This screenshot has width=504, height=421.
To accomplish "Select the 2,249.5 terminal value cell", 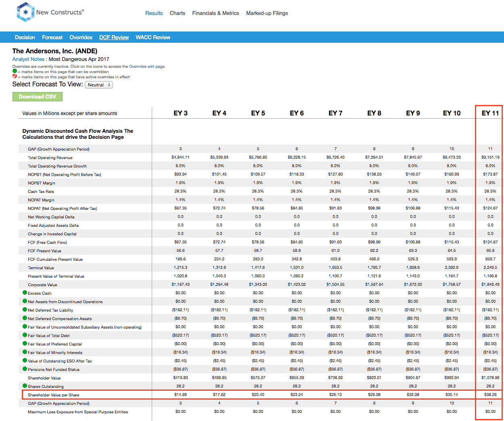I will pyautogui.click(x=490, y=268).
